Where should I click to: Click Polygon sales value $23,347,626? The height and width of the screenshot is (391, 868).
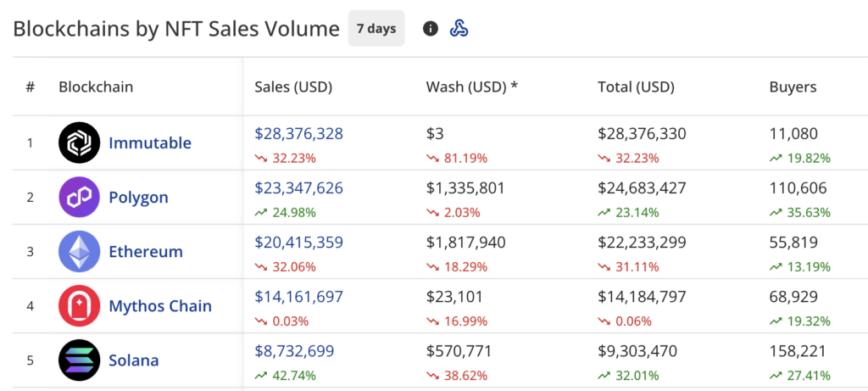click(x=298, y=188)
